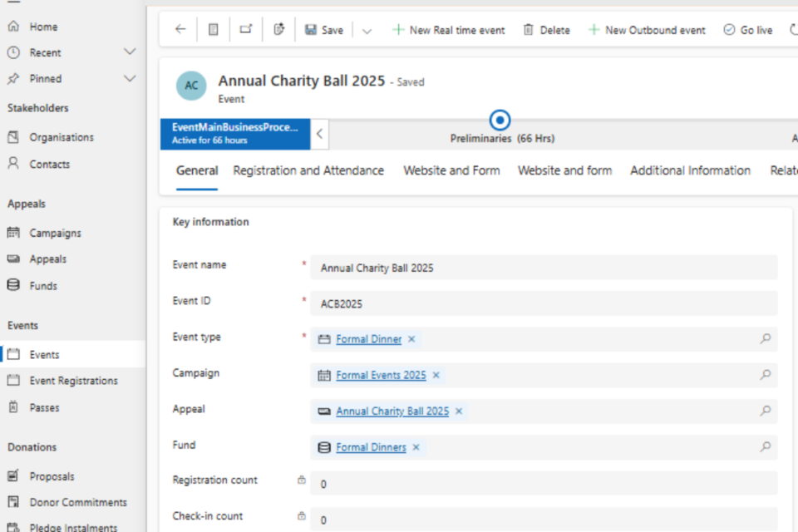The width and height of the screenshot is (798, 532).
Task: Select the Preliminaries stage marker
Action: pyautogui.click(x=500, y=120)
